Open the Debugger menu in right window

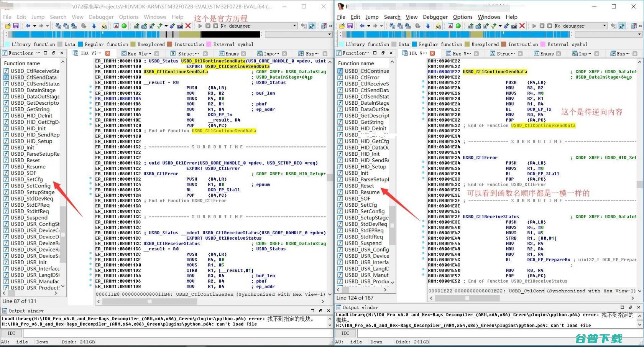435,17
